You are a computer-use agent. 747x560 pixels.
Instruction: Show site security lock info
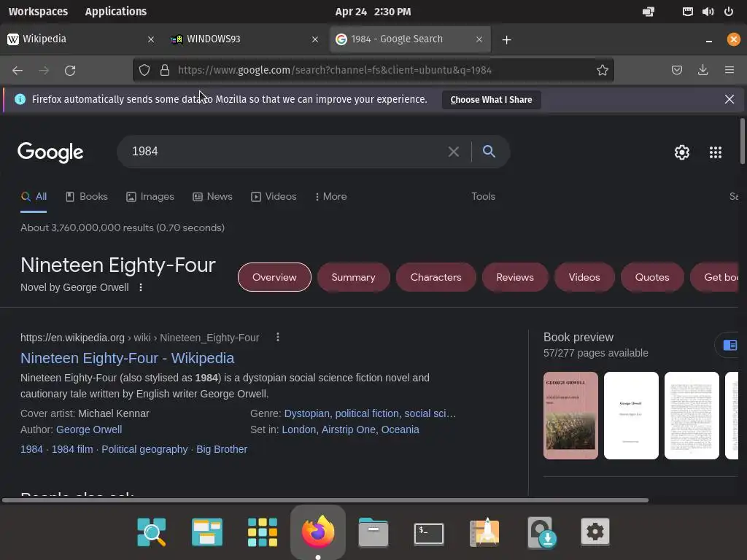pyautogui.click(x=165, y=71)
